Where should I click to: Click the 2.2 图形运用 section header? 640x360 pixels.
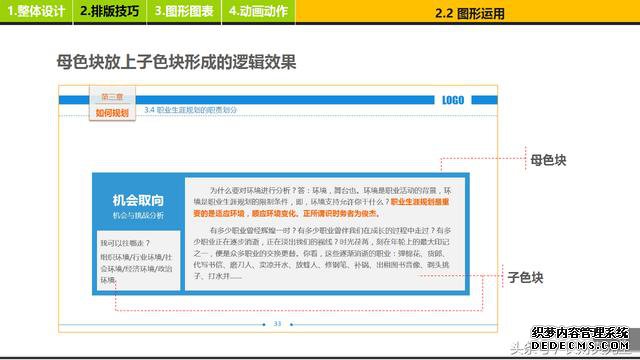469,13
